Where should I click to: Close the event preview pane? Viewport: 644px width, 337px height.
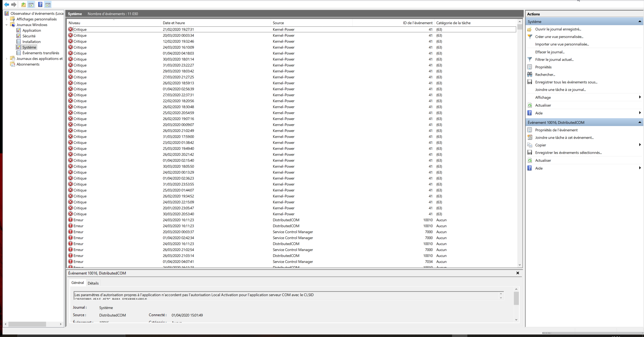point(518,273)
